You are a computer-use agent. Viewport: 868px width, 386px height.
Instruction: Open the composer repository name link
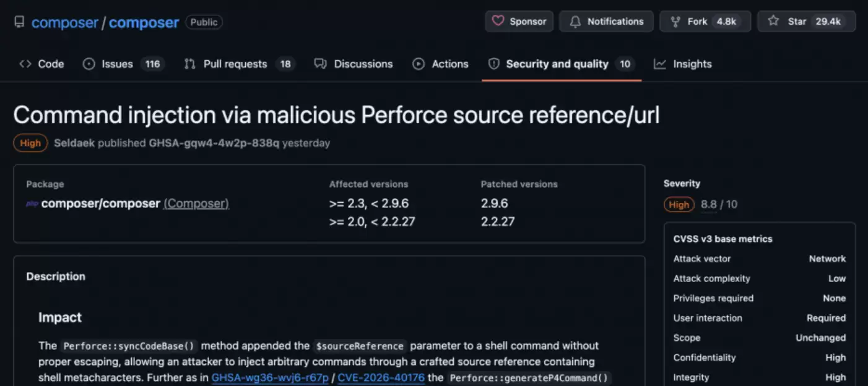[x=144, y=22]
